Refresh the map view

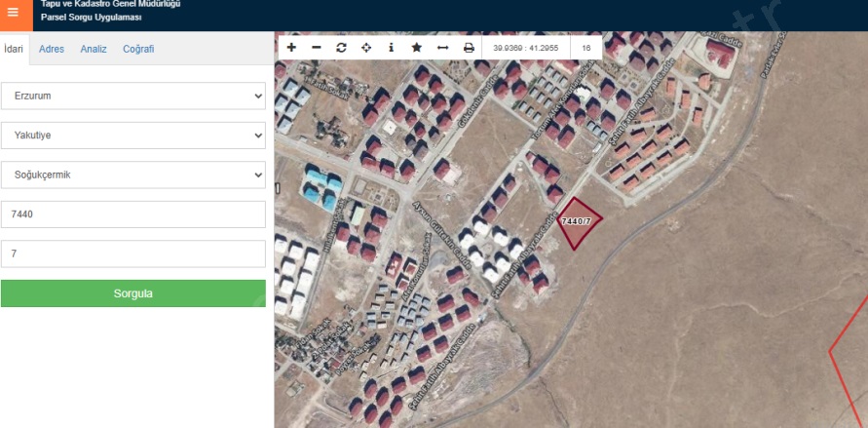coord(341,47)
